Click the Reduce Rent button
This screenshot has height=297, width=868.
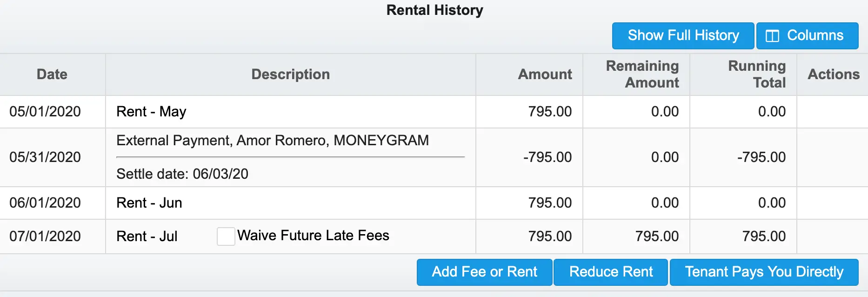tap(610, 272)
